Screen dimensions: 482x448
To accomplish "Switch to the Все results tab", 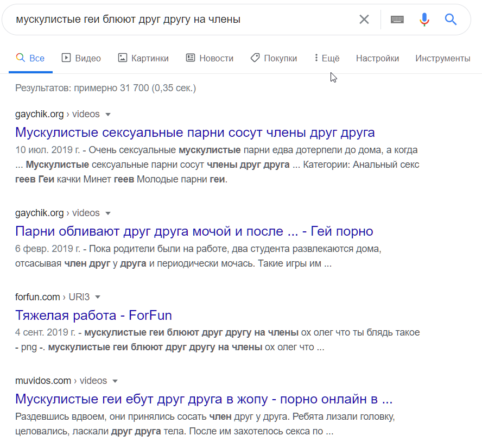I will coord(31,58).
